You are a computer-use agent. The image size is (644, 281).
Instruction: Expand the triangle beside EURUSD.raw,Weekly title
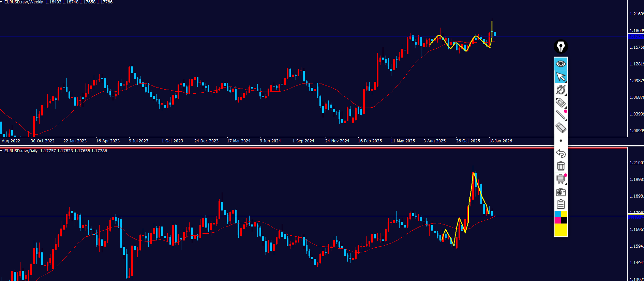pos(1,2)
